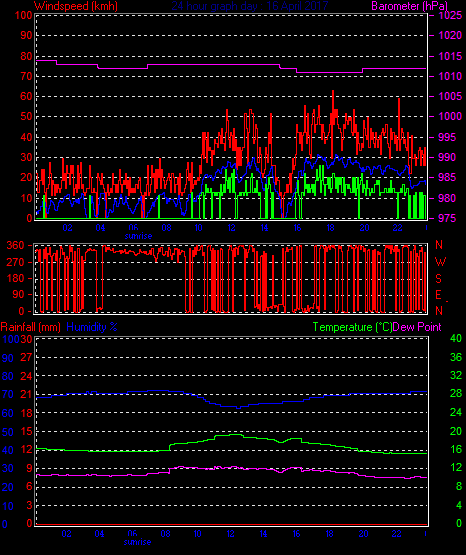Click the Windspeed (kmh) axis title
The width and height of the screenshot is (466, 555).
[x=76, y=6]
